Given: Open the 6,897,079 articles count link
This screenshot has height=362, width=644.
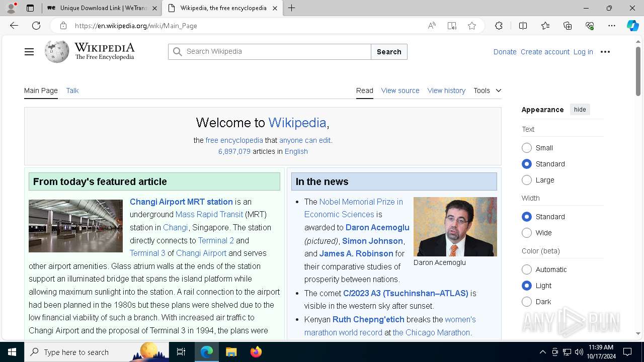Looking at the screenshot, I should pos(234,151).
